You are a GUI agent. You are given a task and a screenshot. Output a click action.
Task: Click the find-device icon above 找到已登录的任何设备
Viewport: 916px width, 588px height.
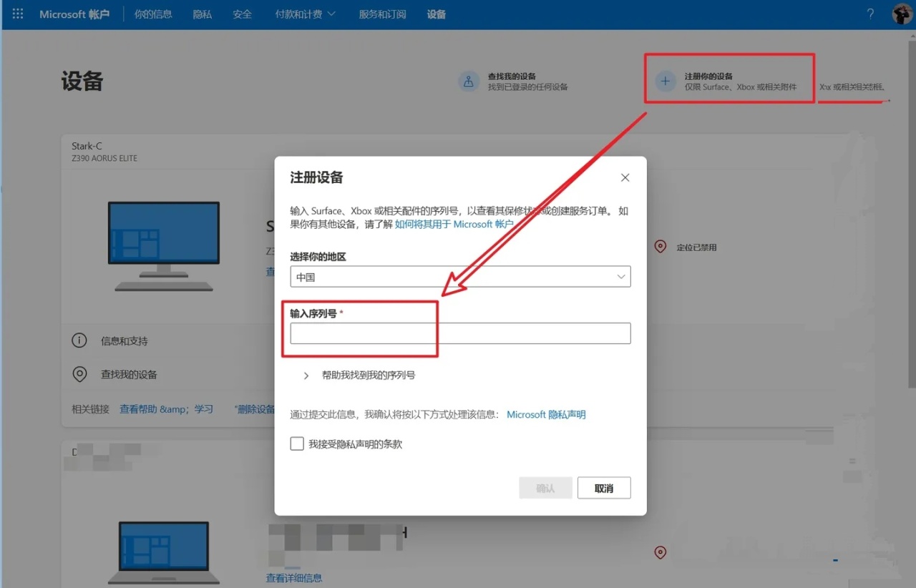coord(469,82)
